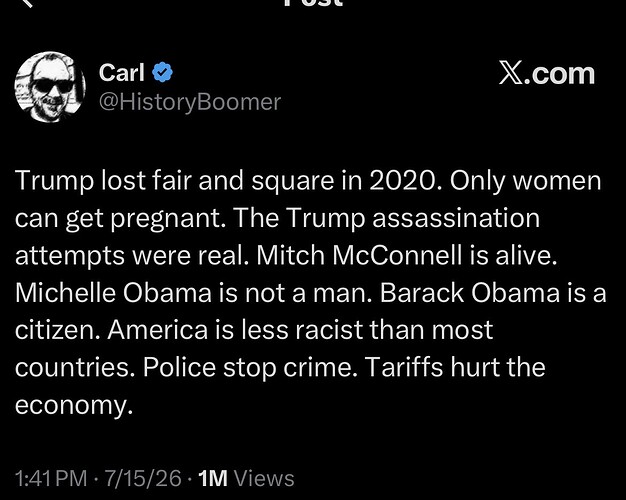
Task: Click the Views label
Action: [x=264, y=478]
